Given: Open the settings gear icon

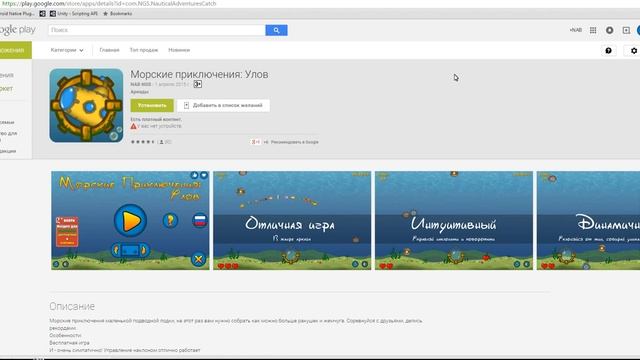Looking at the screenshot, I should pyautogui.click(x=633, y=51).
